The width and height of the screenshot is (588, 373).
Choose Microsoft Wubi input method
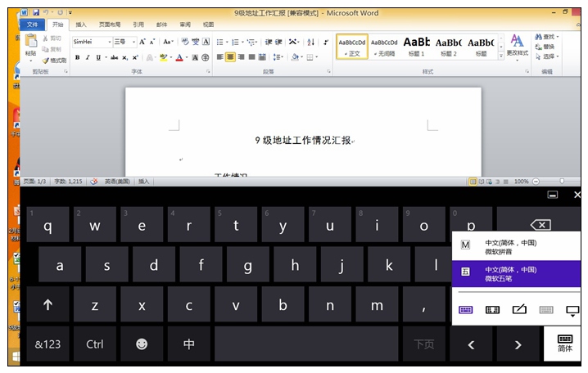click(516, 274)
